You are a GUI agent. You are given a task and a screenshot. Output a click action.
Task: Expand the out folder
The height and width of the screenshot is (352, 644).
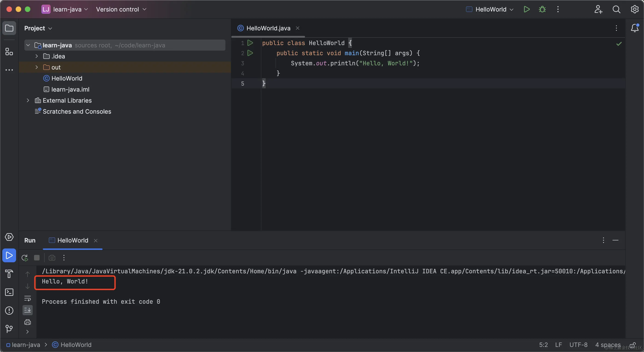37,67
